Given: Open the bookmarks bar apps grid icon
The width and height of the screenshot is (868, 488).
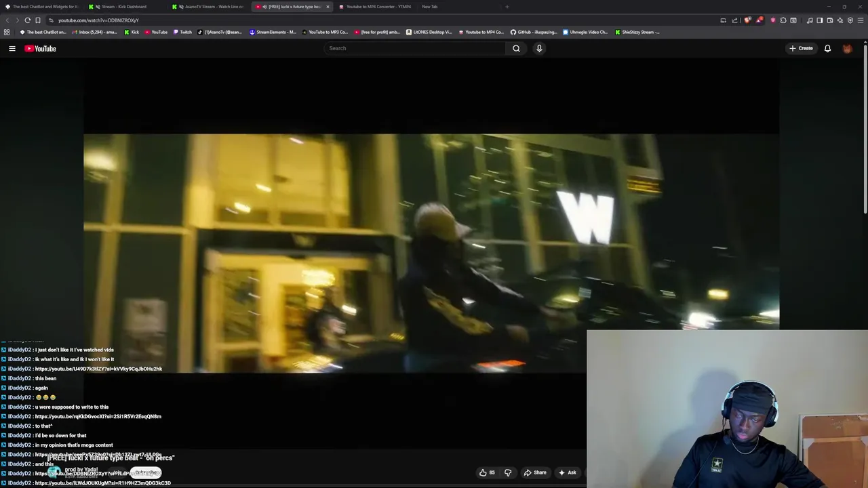Looking at the screenshot, I should [7, 32].
